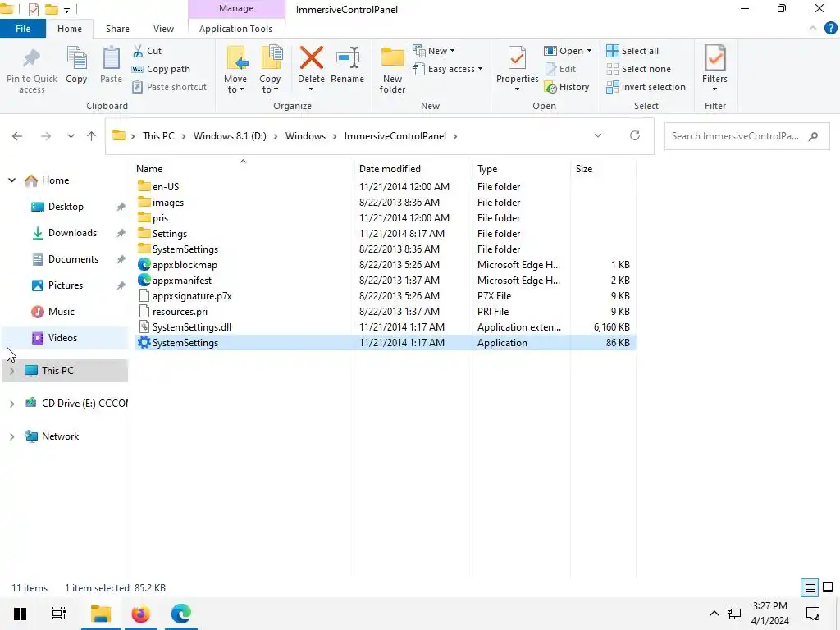The image size is (840, 630).
Task: Open address bar history dropdown
Action: 598,135
